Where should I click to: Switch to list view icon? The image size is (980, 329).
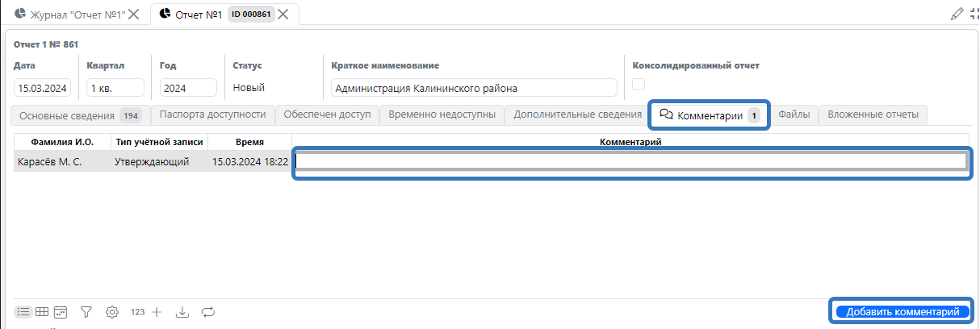coord(23,311)
